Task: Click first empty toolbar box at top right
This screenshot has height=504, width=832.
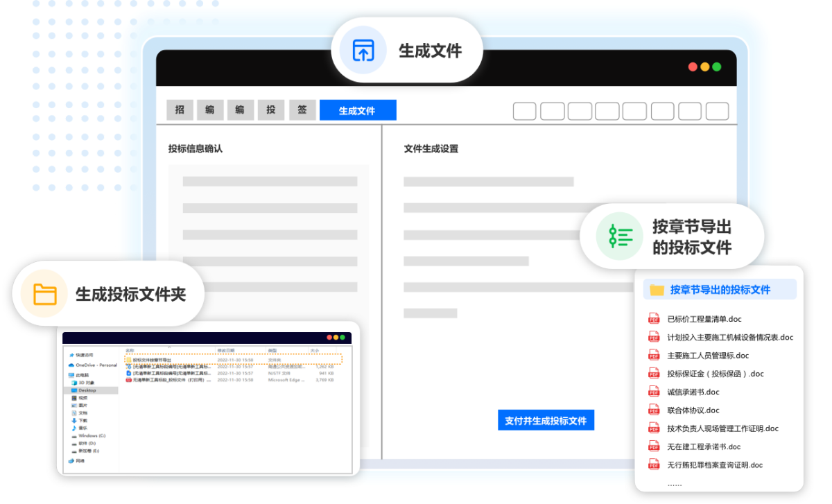Action: (524, 111)
